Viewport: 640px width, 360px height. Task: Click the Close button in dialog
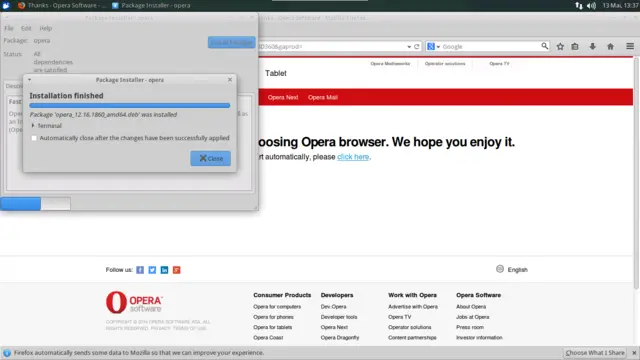(x=211, y=158)
